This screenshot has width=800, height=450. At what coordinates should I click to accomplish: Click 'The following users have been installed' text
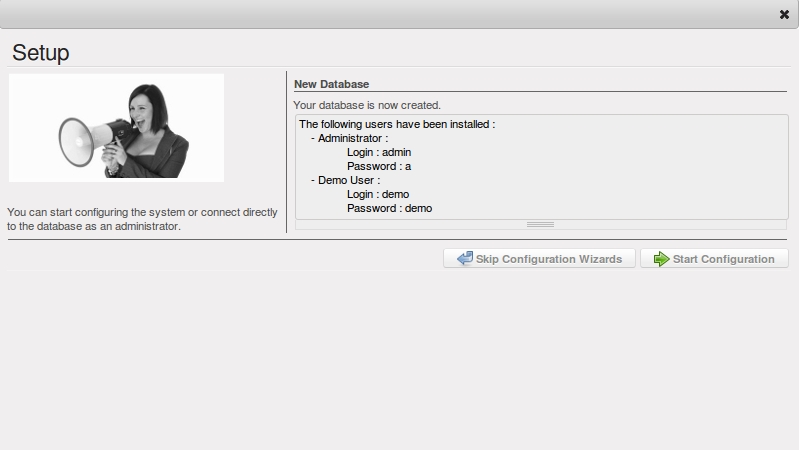[397, 124]
